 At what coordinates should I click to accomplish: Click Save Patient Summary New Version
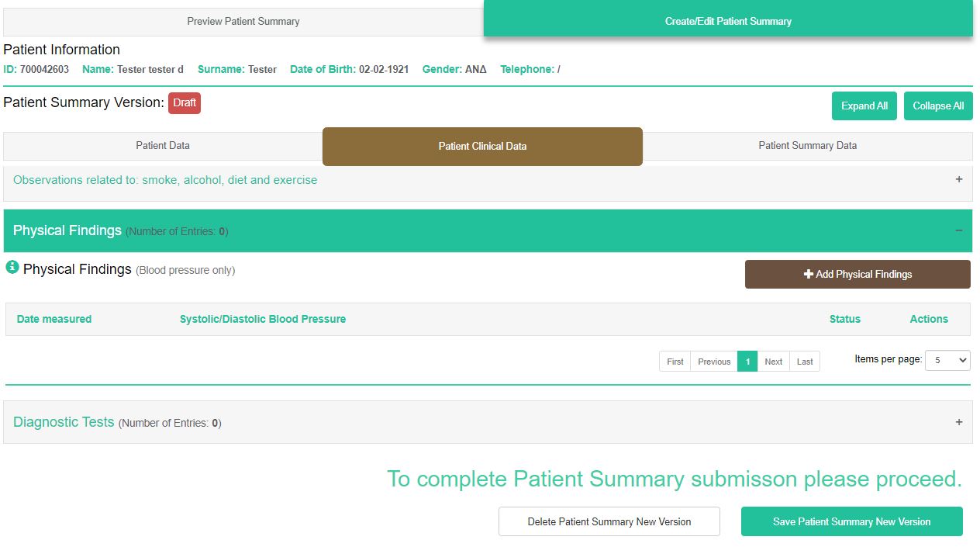pos(851,521)
